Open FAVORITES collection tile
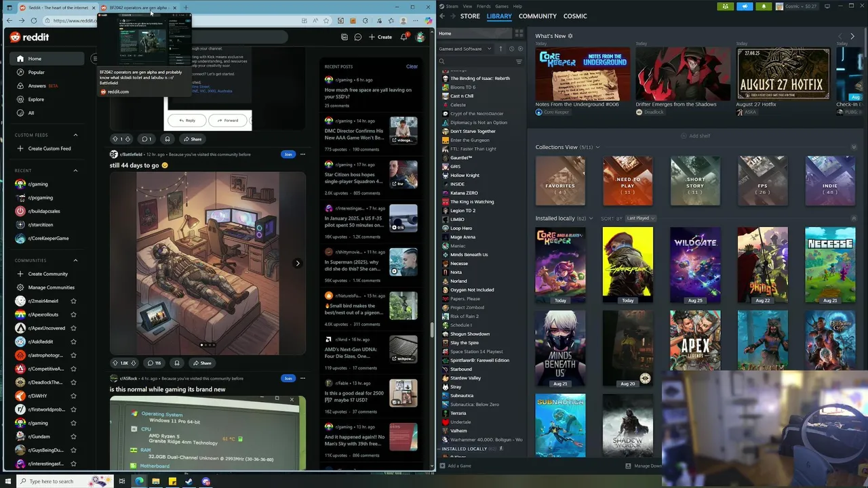The image size is (868, 488). pyautogui.click(x=560, y=181)
